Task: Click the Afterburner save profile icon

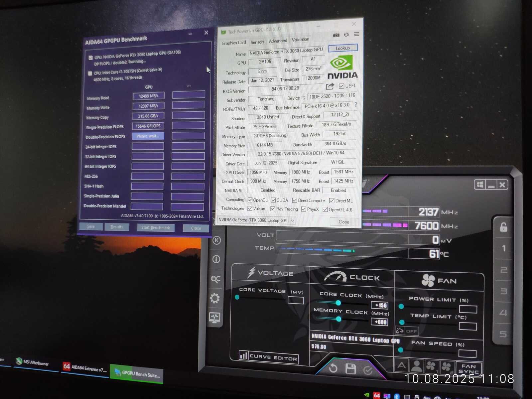Action: [351, 369]
